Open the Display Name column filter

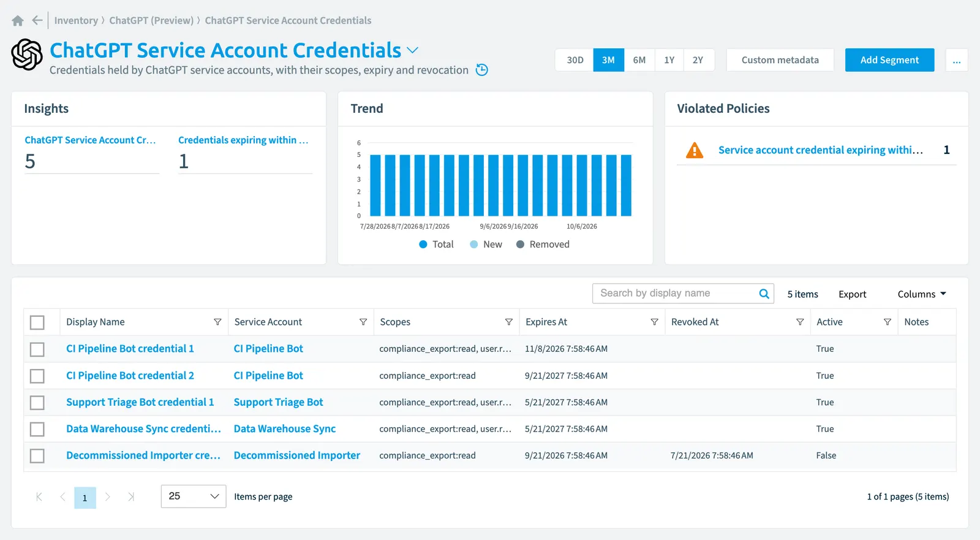tap(217, 322)
